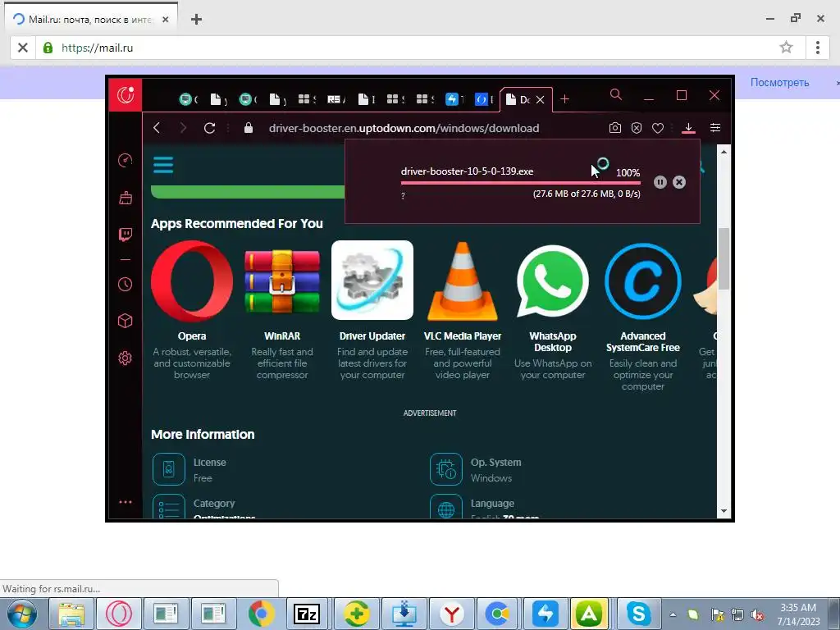Click search magnifier in Opera tab bar

tap(616, 95)
